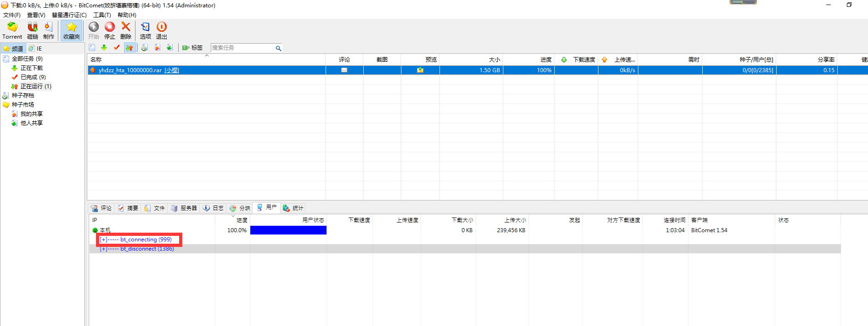Viewport: 868px width, 326px height.
Task: Open the tags (标签) dropdown
Action: point(193,48)
